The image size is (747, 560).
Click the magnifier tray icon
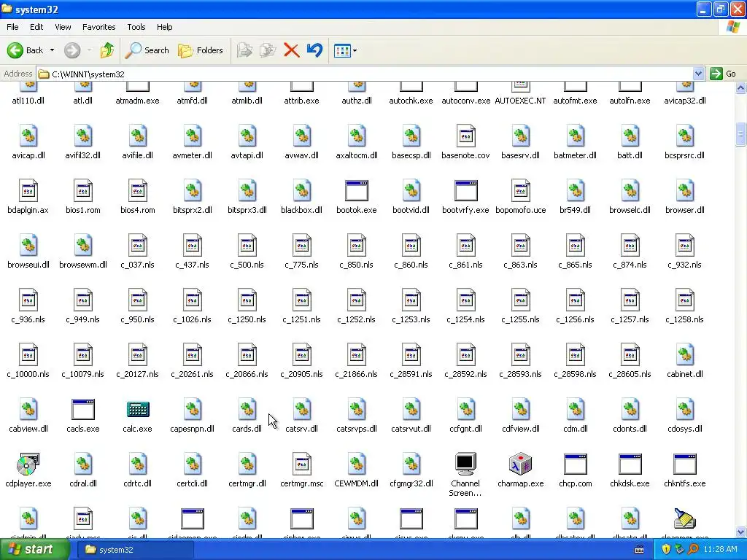pyautogui.click(x=693, y=550)
